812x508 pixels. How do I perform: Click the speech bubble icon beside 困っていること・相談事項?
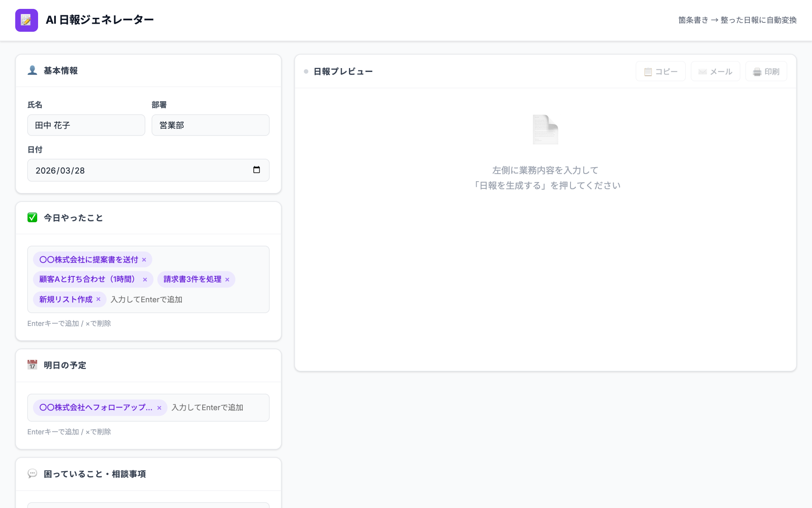click(33, 474)
